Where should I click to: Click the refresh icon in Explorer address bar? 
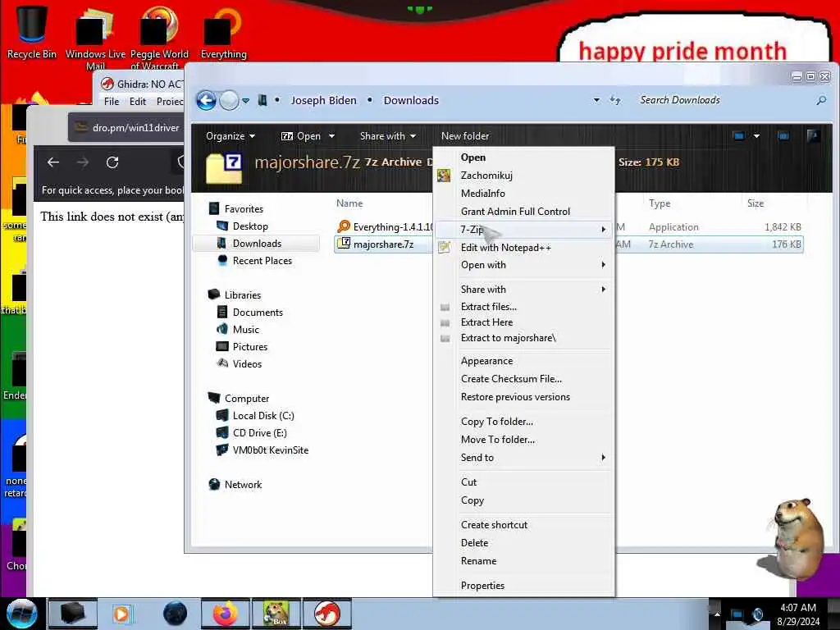click(615, 100)
